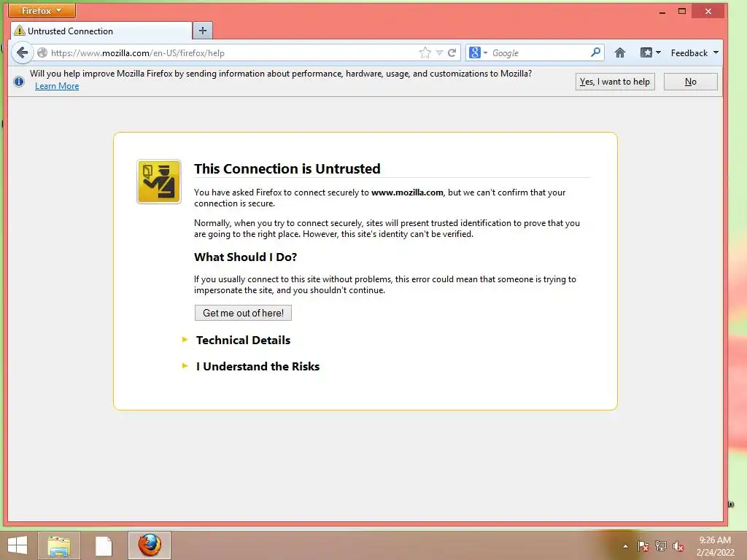Select the Firefox taskbar icon
Image resolution: width=747 pixels, height=560 pixels.
[150, 545]
